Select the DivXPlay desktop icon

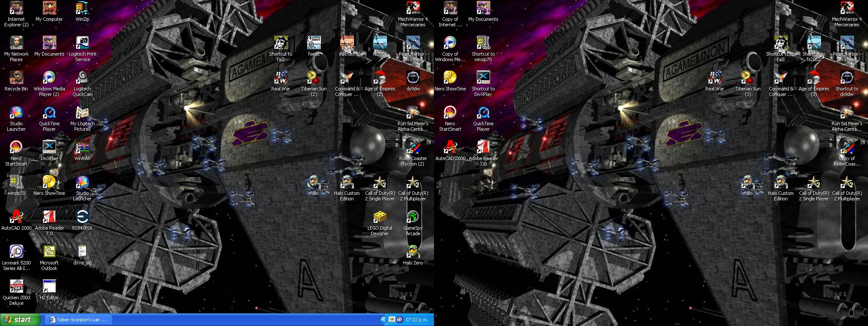tap(49, 151)
